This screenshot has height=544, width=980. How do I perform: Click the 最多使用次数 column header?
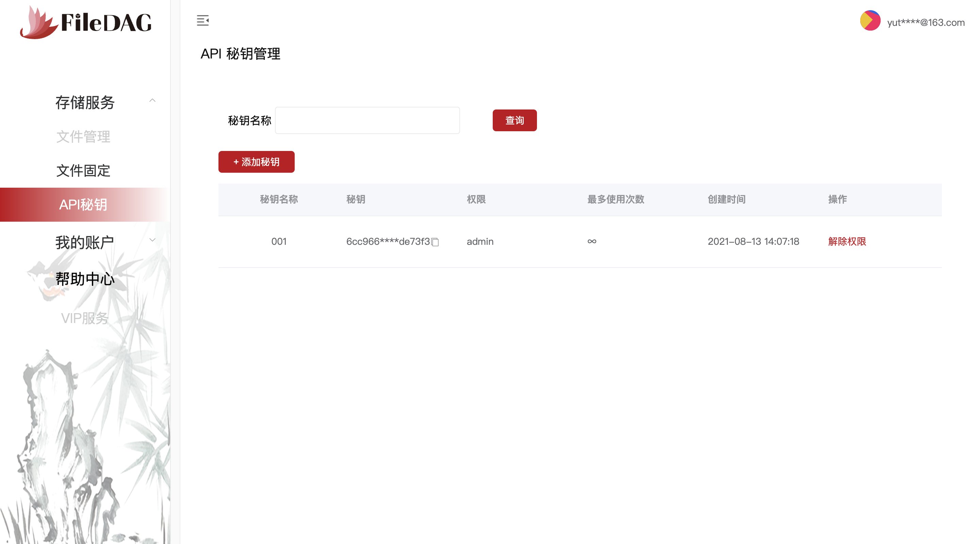click(615, 199)
